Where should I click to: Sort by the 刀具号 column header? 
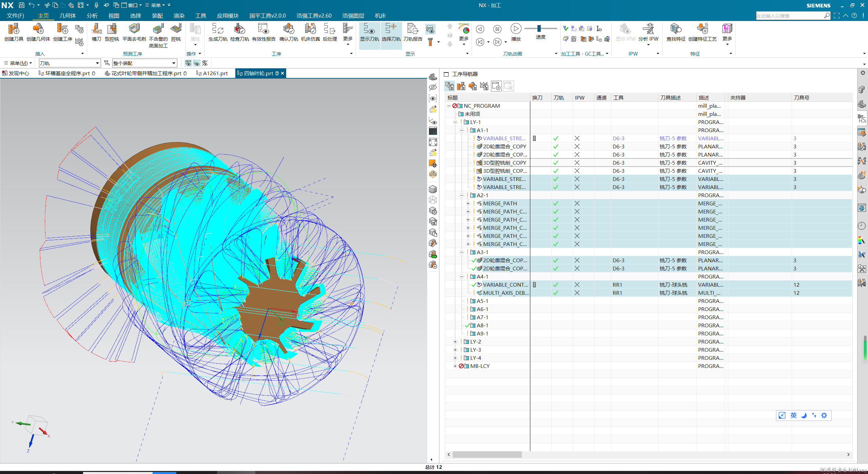tap(822, 98)
